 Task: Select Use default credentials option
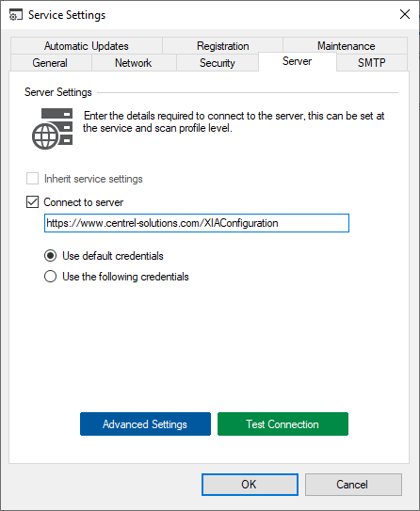pos(50,256)
